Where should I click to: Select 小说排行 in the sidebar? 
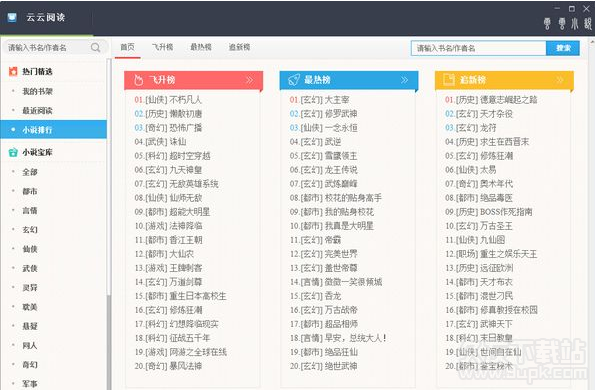53,130
